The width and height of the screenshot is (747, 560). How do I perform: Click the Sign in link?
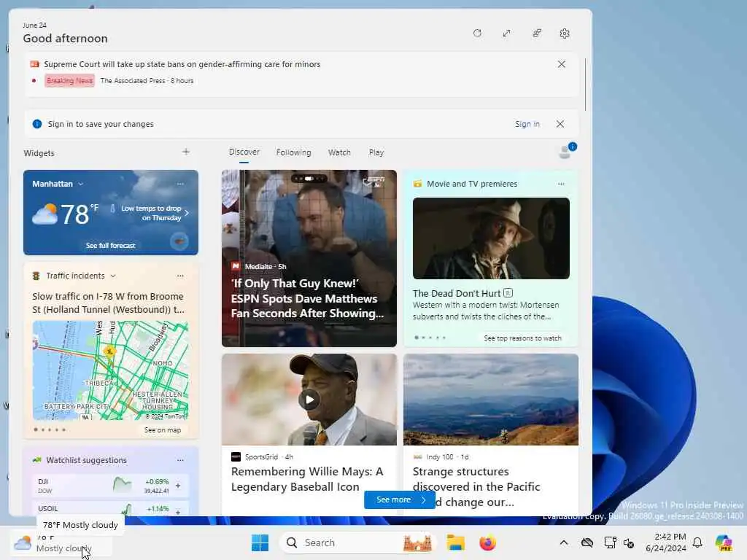pos(527,124)
